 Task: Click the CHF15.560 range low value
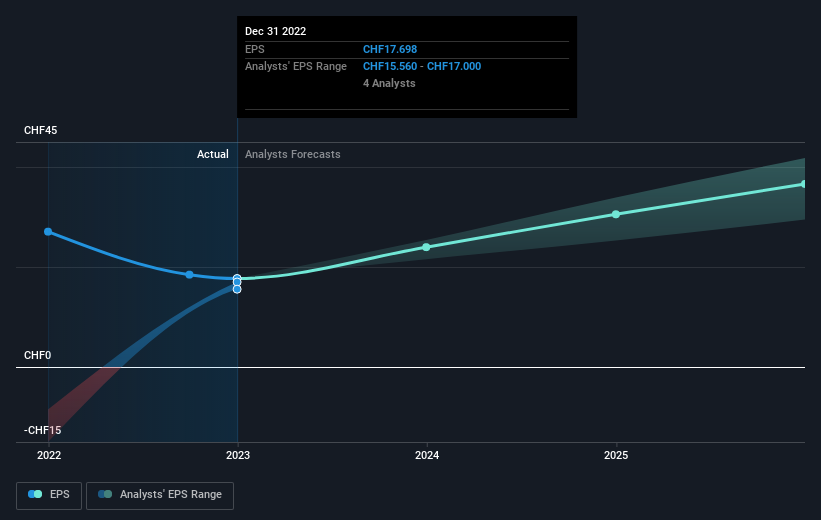[x=390, y=67]
